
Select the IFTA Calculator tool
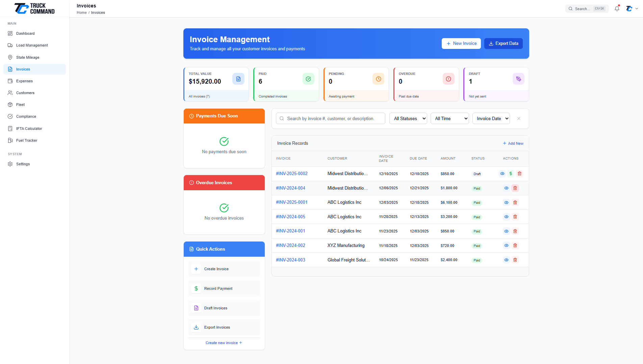pyautogui.click(x=28, y=129)
